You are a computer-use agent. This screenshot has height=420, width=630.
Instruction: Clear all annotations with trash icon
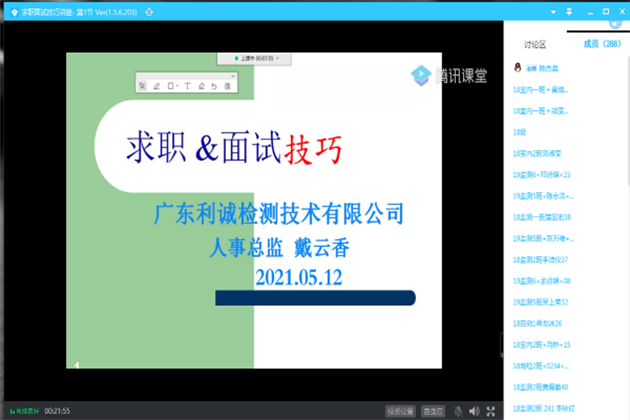[227, 86]
